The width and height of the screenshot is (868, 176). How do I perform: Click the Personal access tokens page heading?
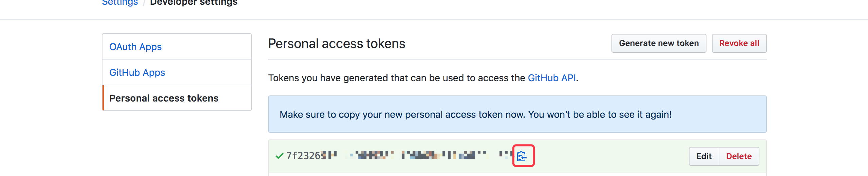click(337, 44)
